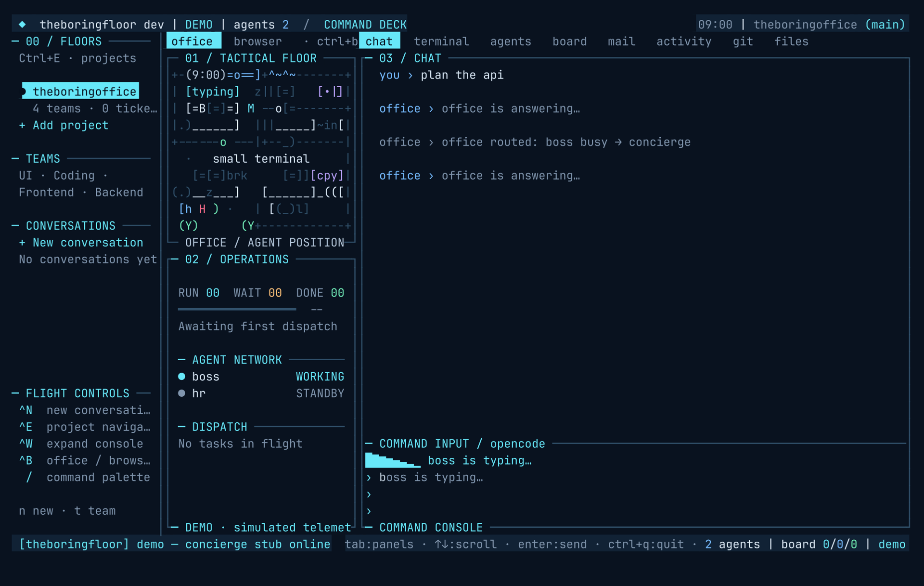Screen dimensions: 924x586
Task: Click the [typing] agent in tactical floor
Action: [212, 91]
